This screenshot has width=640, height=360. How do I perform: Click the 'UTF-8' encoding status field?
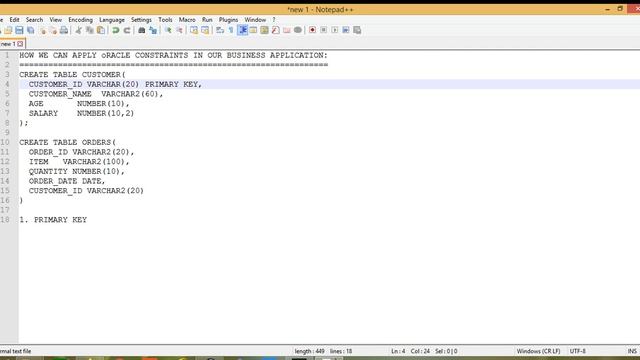578,351
